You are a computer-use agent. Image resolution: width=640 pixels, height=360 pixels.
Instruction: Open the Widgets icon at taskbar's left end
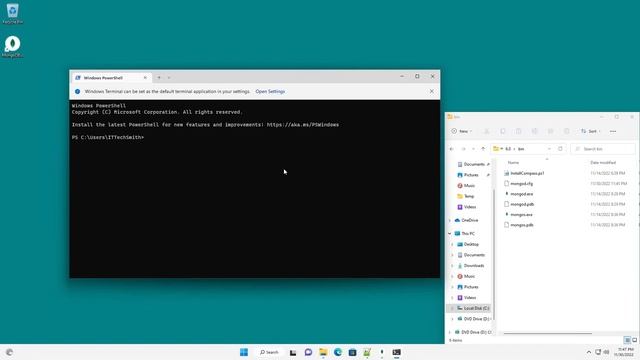tap(9, 352)
